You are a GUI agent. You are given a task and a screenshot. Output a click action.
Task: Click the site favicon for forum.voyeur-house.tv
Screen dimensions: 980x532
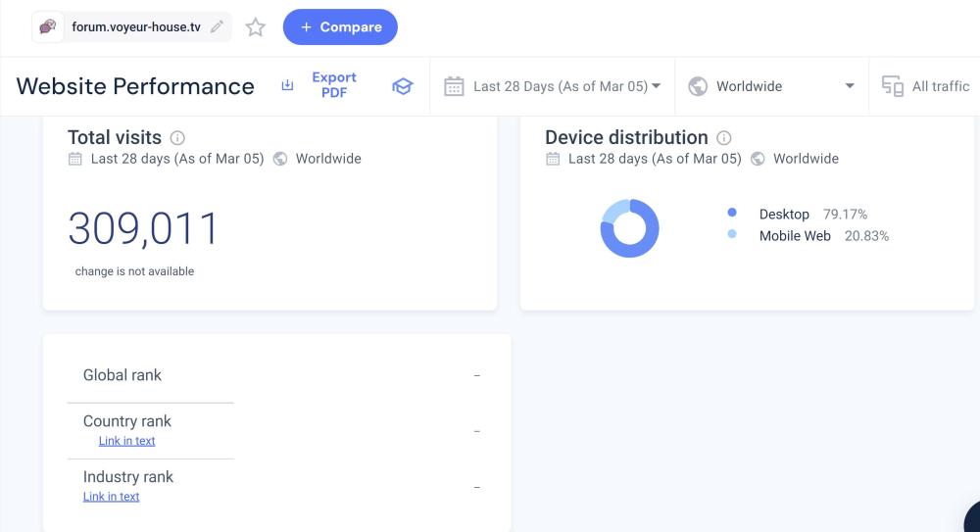click(48, 27)
